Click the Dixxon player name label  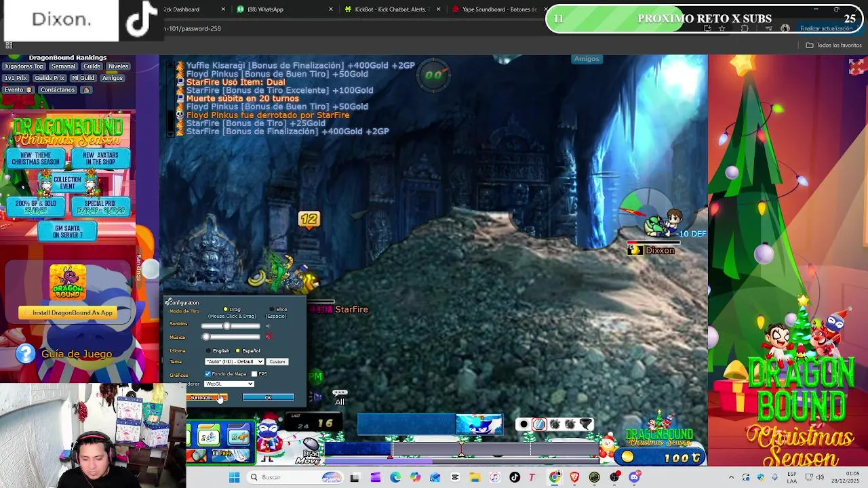[660, 251]
